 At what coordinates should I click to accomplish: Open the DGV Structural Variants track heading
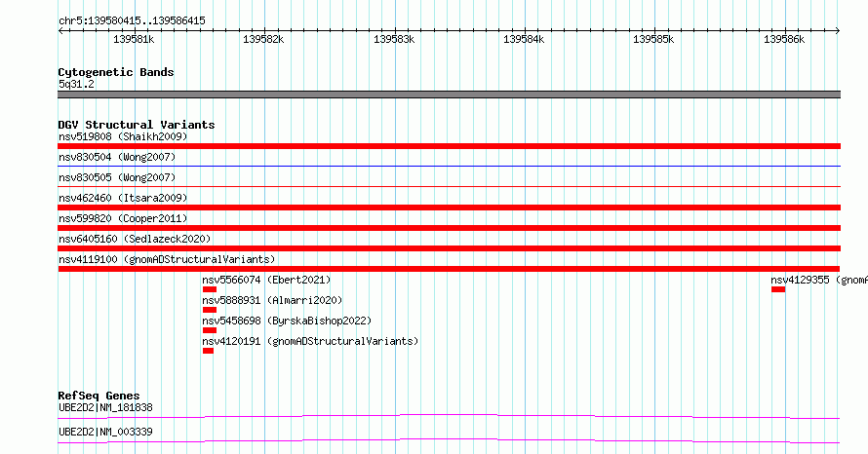click(x=137, y=125)
